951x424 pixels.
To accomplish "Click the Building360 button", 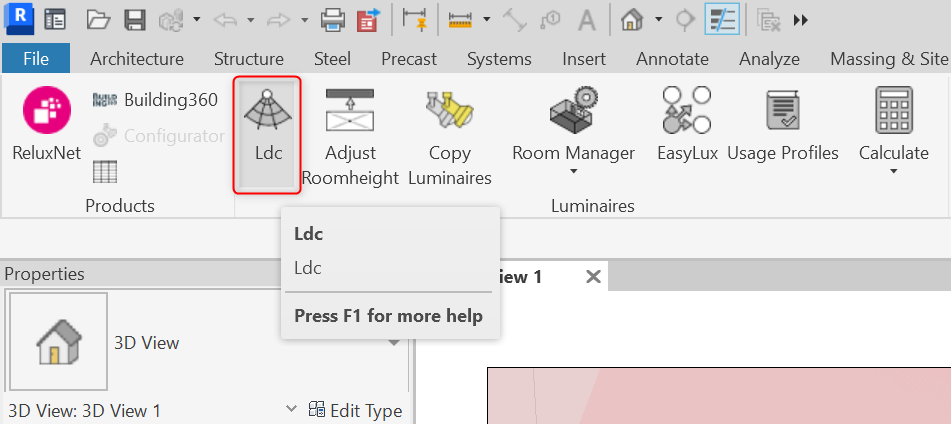I will 155,100.
